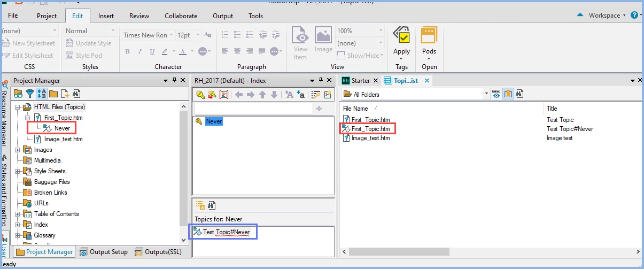Click the find icon in Project Manager toolbar
This screenshot has width=644, height=269.
(x=76, y=94)
